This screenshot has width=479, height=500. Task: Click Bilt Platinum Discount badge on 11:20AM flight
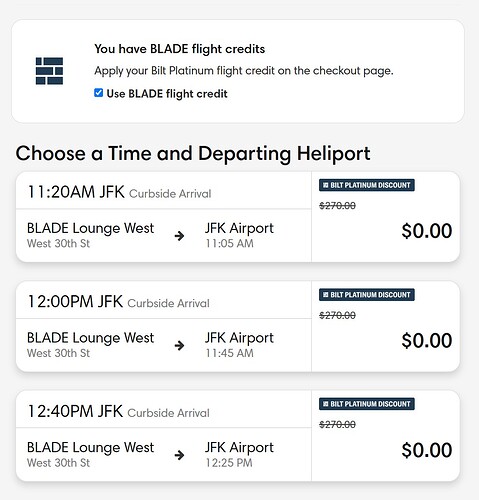(x=367, y=185)
